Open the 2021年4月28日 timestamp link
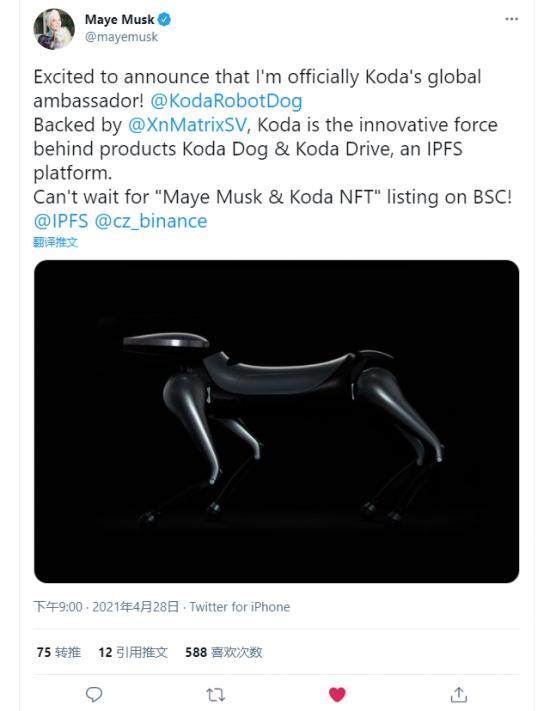550x711 pixels. tap(136, 607)
